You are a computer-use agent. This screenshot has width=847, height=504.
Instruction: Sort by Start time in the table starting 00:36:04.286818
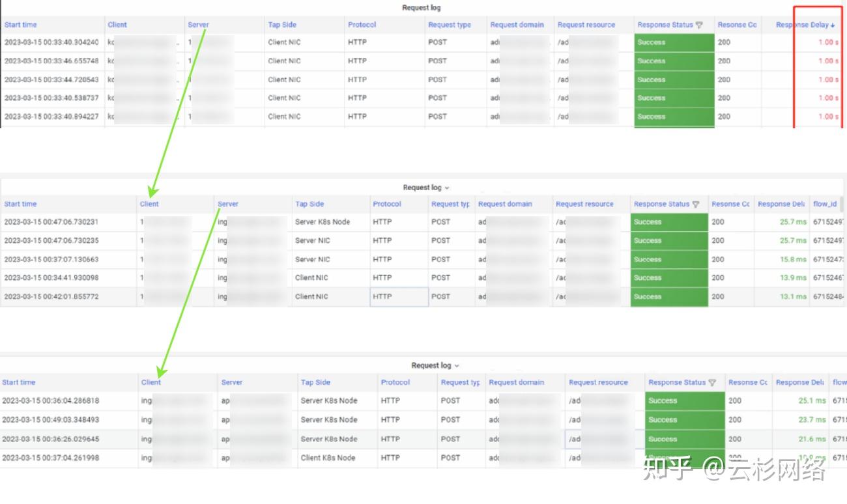(x=19, y=382)
